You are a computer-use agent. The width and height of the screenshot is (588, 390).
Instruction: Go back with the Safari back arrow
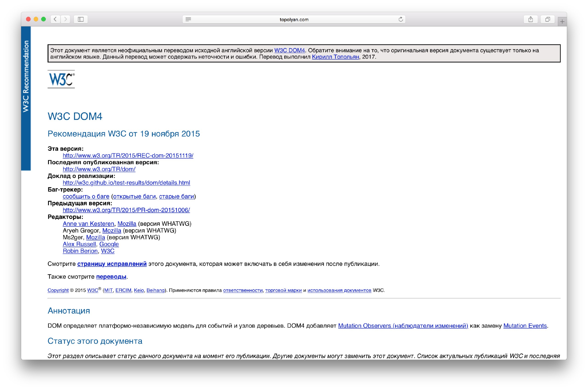pos(55,19)
